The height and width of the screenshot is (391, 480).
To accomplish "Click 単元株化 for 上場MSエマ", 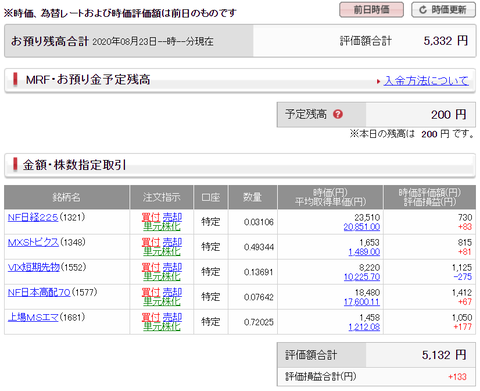I will (x=162, y=327).
